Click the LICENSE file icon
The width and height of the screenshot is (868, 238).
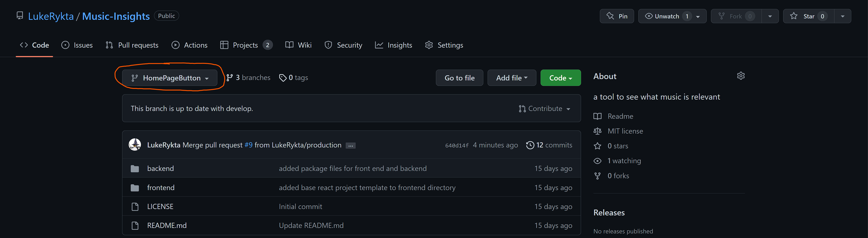click(135, 207)
